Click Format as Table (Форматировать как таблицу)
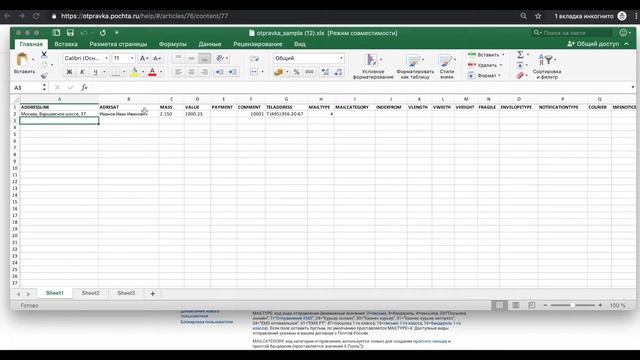 click(415, 66)
